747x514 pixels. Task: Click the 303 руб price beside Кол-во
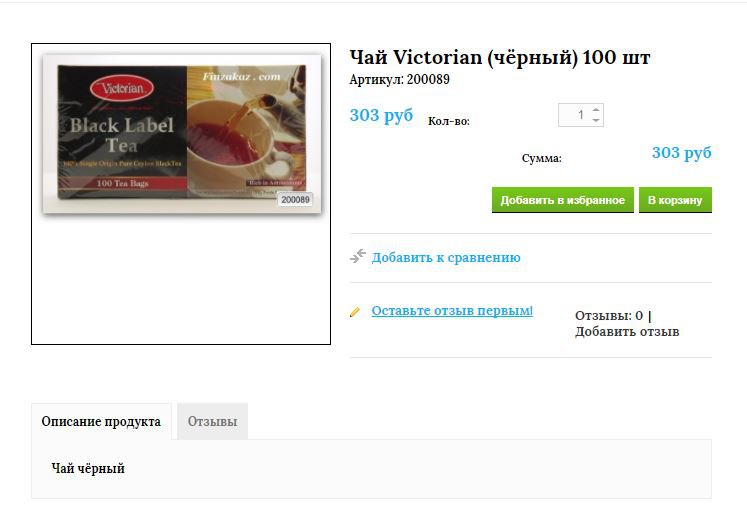(x=381, y=115)
